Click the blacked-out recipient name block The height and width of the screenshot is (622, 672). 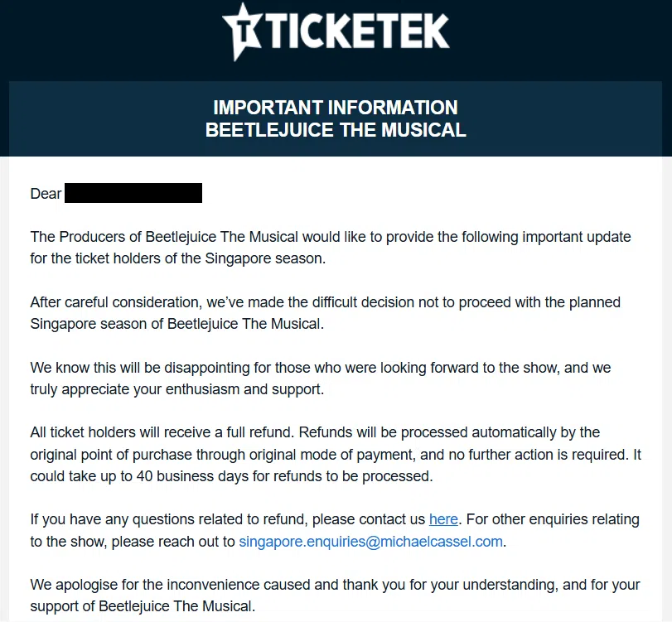(x=133, y=194)
